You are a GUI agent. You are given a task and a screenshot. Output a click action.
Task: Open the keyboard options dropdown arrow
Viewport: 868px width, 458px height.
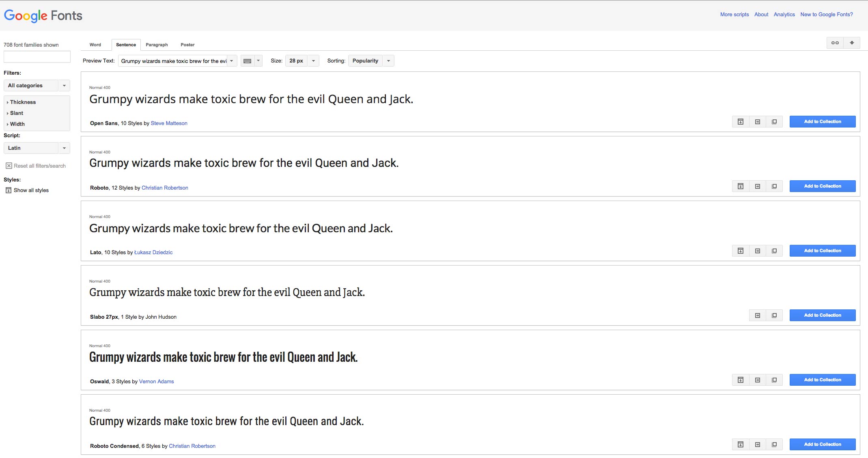(x=258, y=61)
